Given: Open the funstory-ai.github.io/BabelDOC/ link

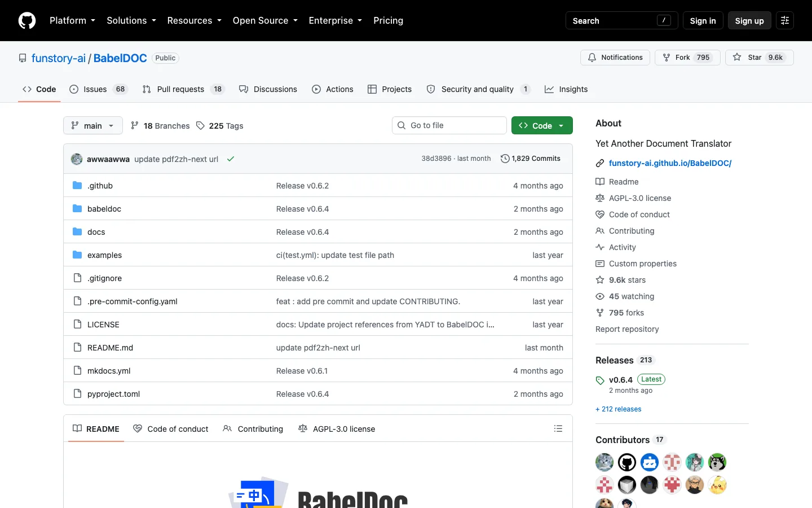Looking at the screenshot, I should [x=670, y=163].
